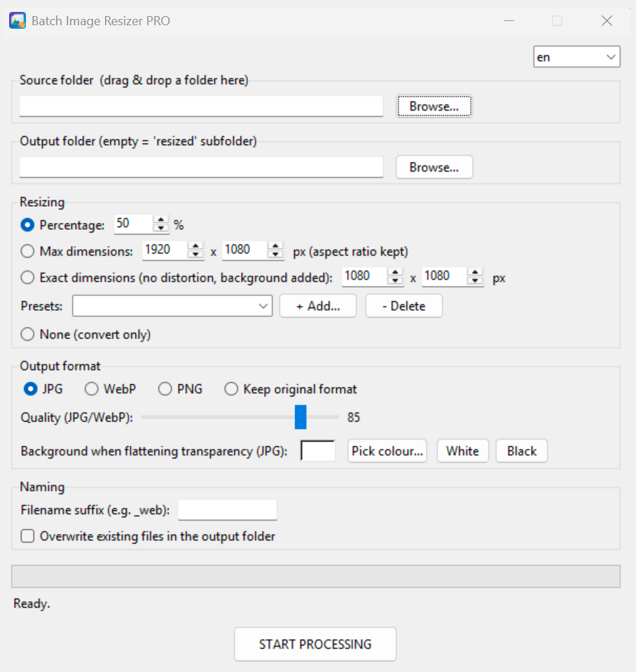636x672 pixels.
Task: Open the Pick colour... dialog
Action: coord(387,451)
